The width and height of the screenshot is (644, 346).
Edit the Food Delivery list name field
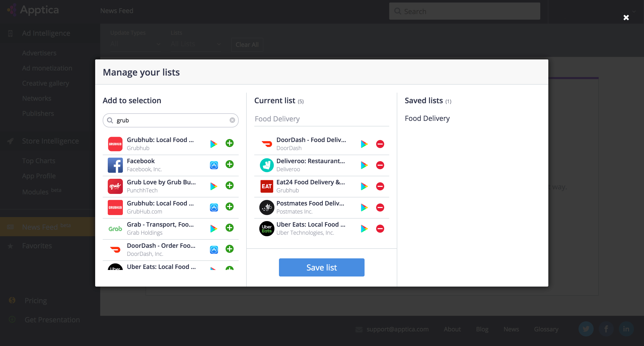pos(321,119)
